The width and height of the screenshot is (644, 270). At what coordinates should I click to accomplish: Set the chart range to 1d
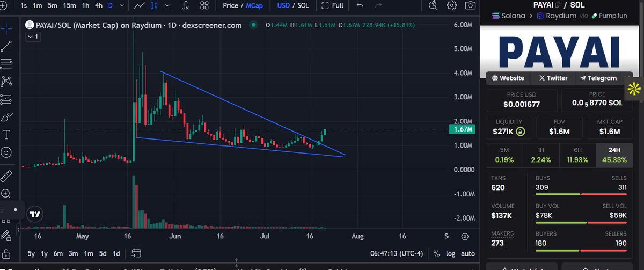point(116,253)
